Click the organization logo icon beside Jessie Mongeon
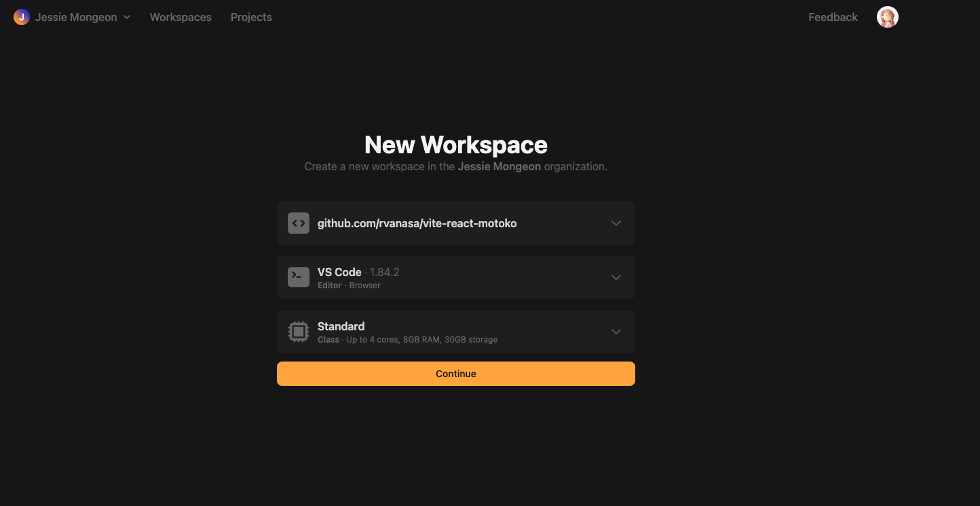 (x=22, y=17)
